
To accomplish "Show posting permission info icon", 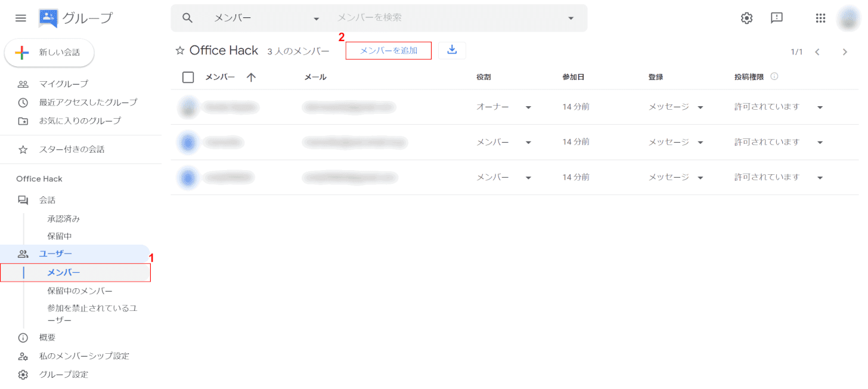I will 774,76.
